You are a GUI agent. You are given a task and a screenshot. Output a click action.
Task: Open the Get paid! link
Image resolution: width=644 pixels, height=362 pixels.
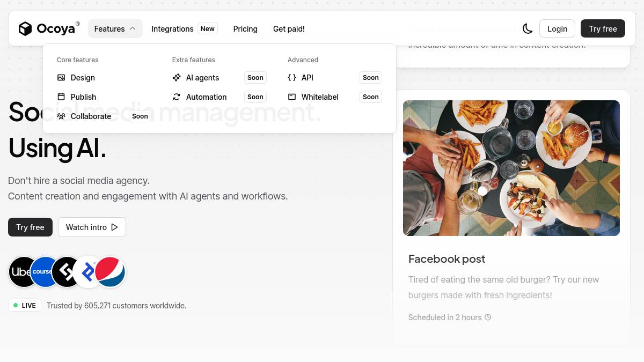click(289, 29)
